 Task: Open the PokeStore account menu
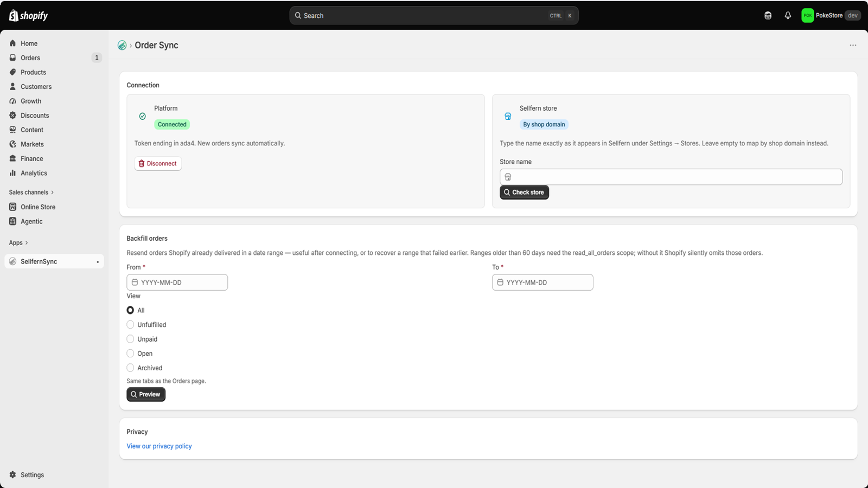click(831, 16)
